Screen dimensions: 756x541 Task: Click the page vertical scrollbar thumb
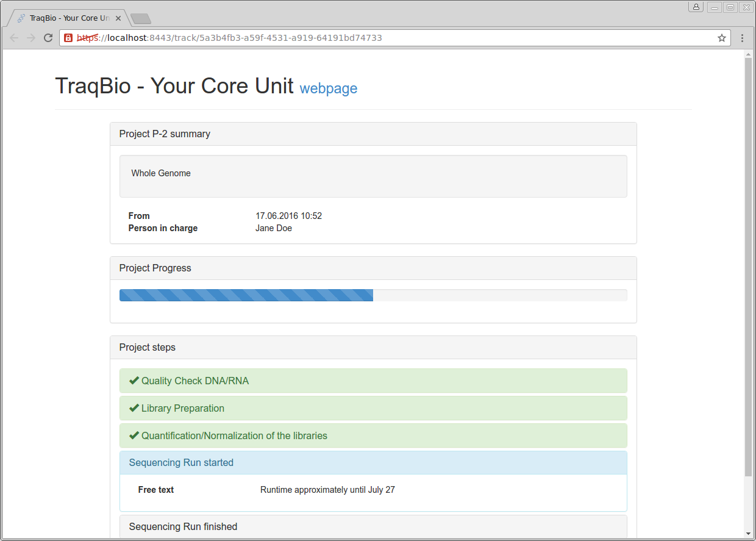click(x=749, y=267)
